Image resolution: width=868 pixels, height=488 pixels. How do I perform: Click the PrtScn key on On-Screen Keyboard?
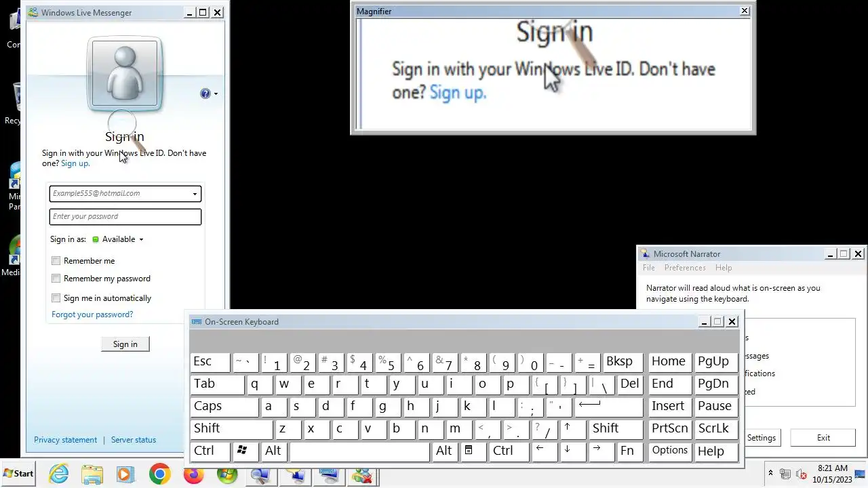(x=670, y=428)
